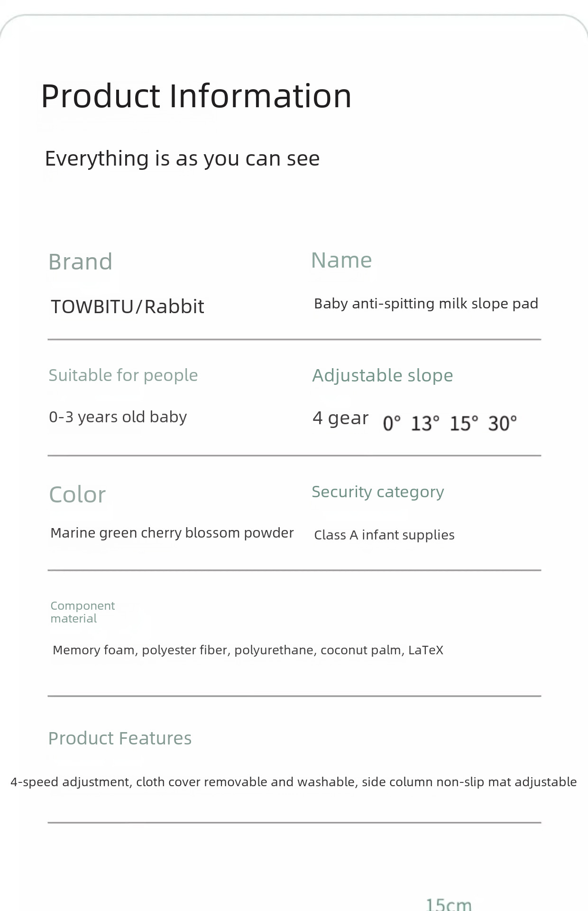Click the Component material label
Screen dimensions: 588x911
[83, 612]
